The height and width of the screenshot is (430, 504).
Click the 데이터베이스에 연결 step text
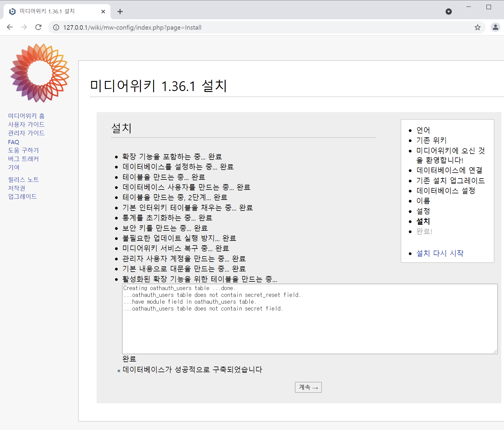pyautogui.click(x=449, y=170)
